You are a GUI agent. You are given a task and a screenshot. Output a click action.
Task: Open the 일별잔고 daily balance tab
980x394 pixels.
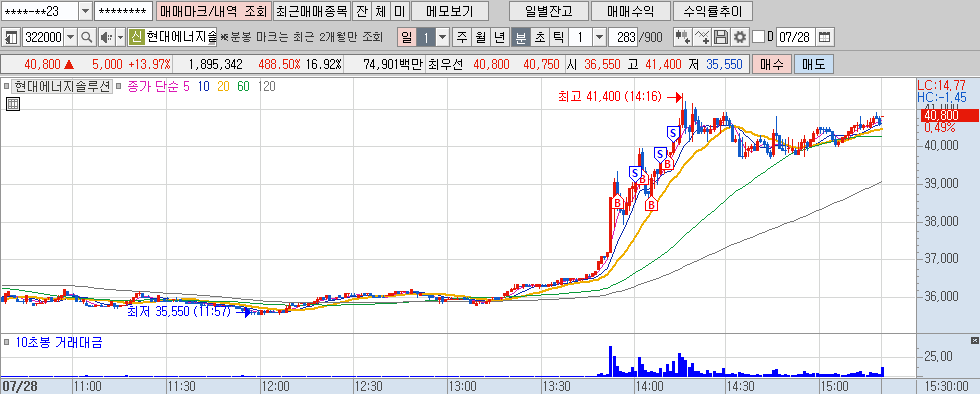coord(548,11)
